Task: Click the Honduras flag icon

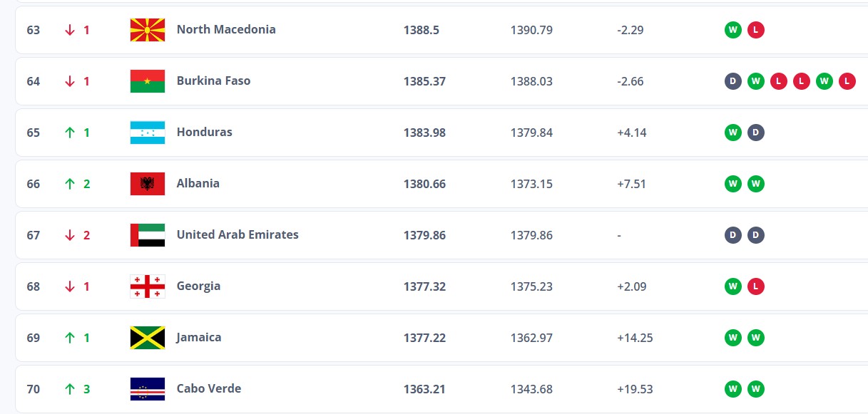Action: [148, 133]
